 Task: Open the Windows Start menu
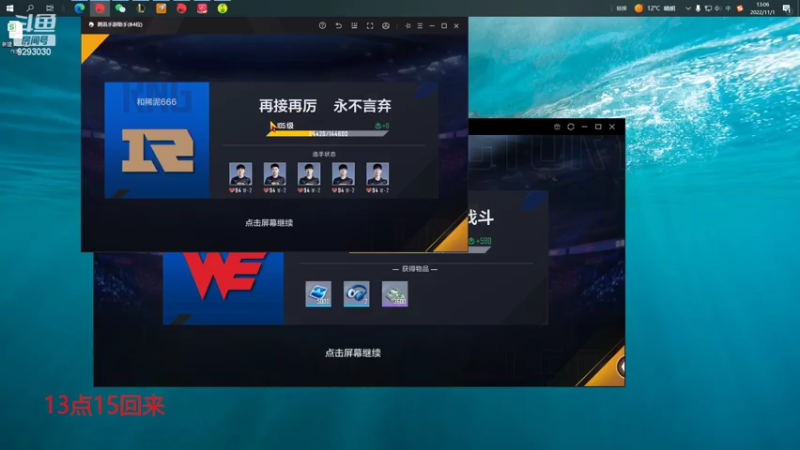point(10,8)
